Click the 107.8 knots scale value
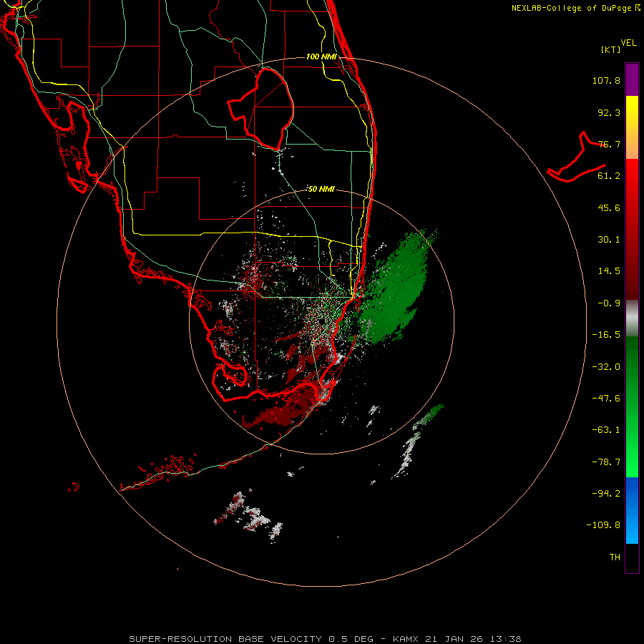 coord(606,80)
